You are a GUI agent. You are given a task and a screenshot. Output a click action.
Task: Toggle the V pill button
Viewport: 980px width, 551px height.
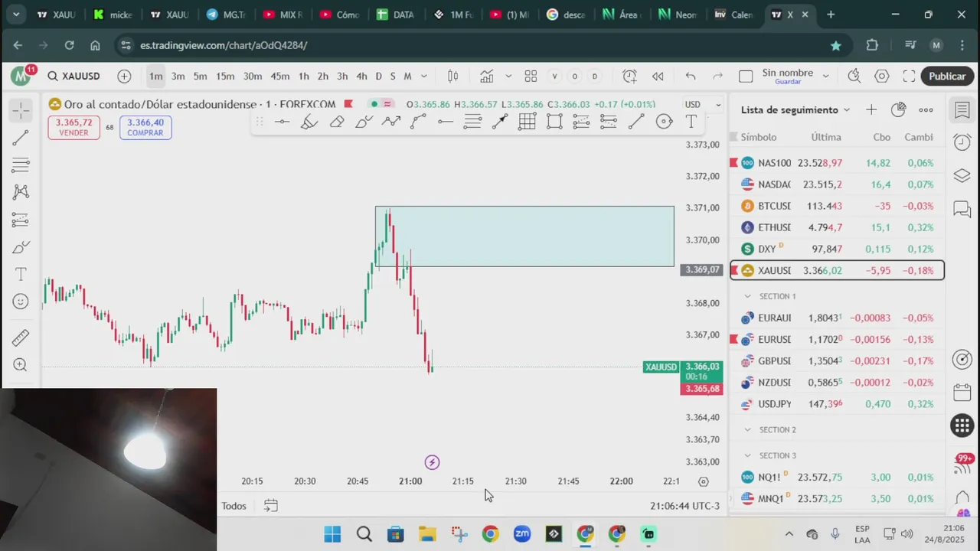point(554,76)
